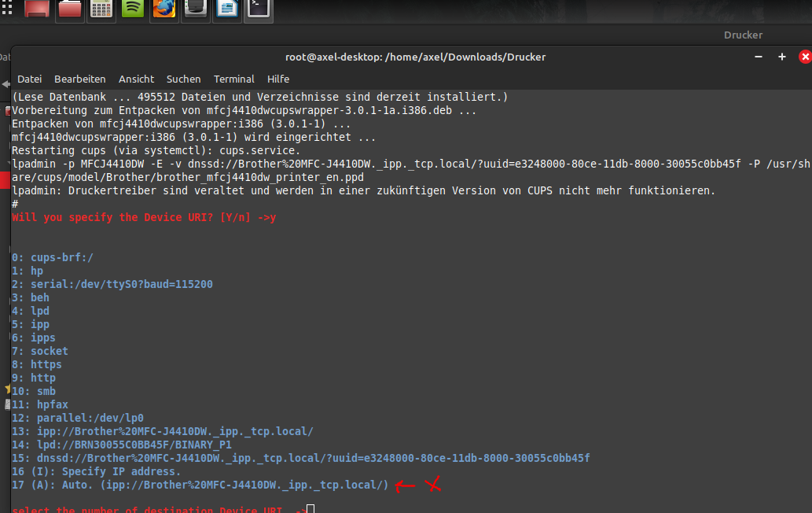The image size is (812, 513).
Task: Click the line '7: socket'
Action: click(40, 352)
